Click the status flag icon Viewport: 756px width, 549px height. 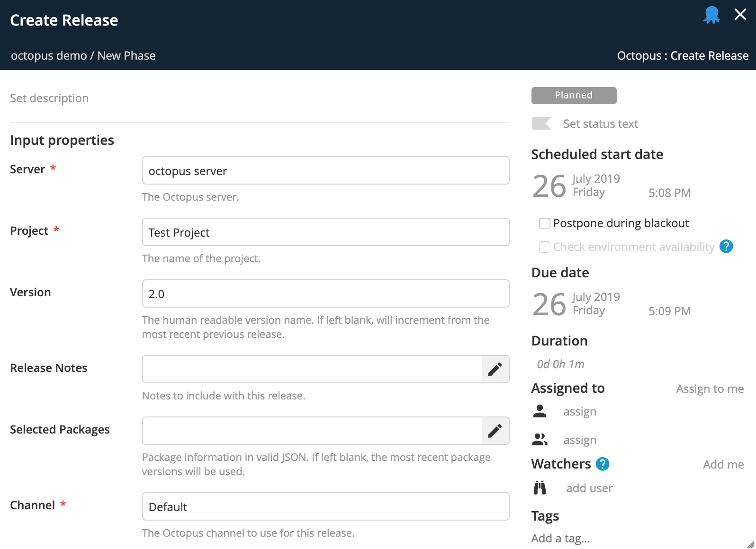point(541,124)
